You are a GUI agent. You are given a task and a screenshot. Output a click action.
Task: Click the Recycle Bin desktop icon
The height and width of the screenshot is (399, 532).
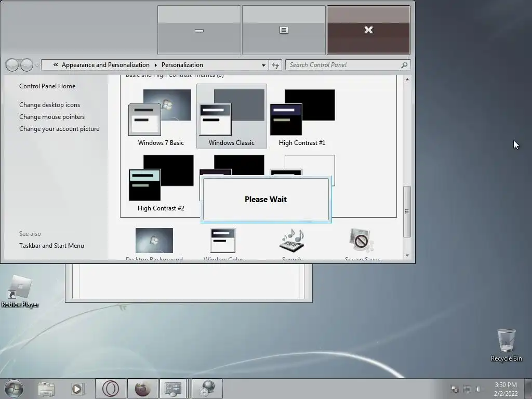506,345
